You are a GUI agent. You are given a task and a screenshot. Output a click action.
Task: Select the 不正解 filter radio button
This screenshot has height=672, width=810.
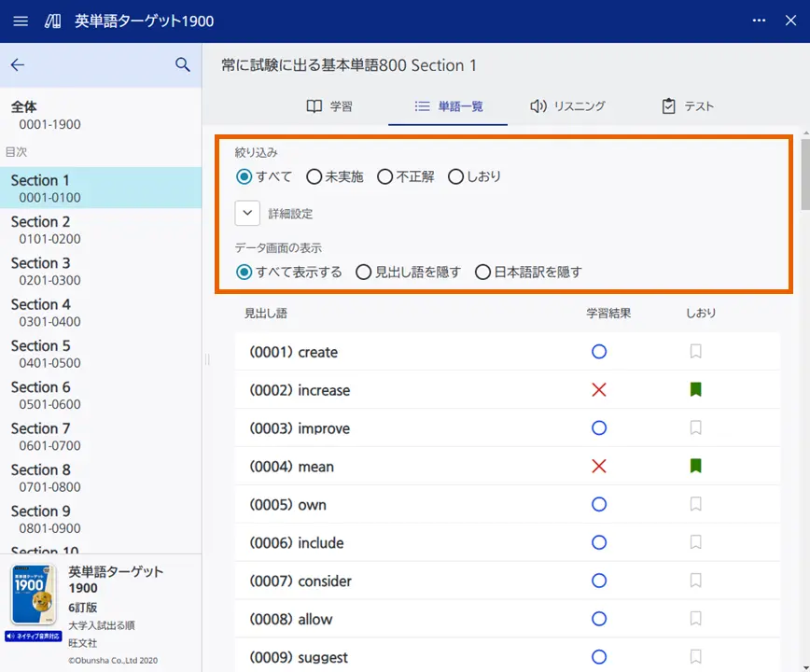click(385, 176)
